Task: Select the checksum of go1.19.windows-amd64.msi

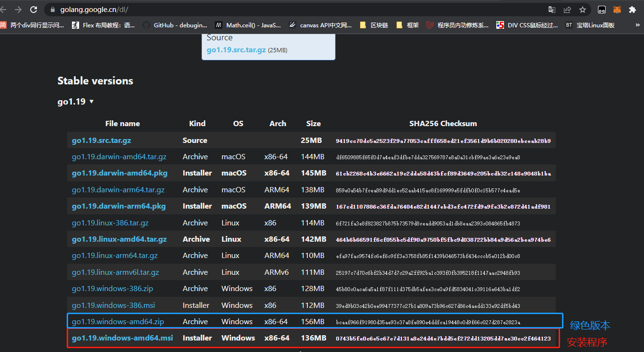Action: tap(443, 339)
